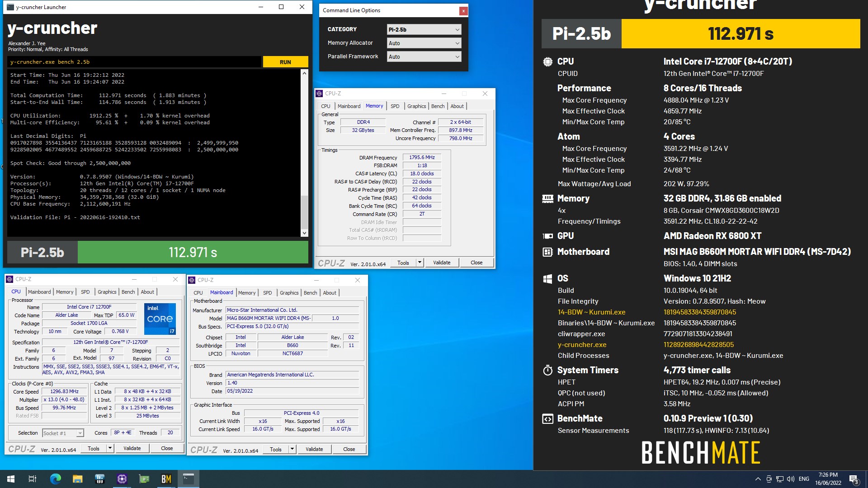Screen dimensions: 868x488
Task: Click the GPU card icon in BenchMate panel
Action: click(547, 236)
